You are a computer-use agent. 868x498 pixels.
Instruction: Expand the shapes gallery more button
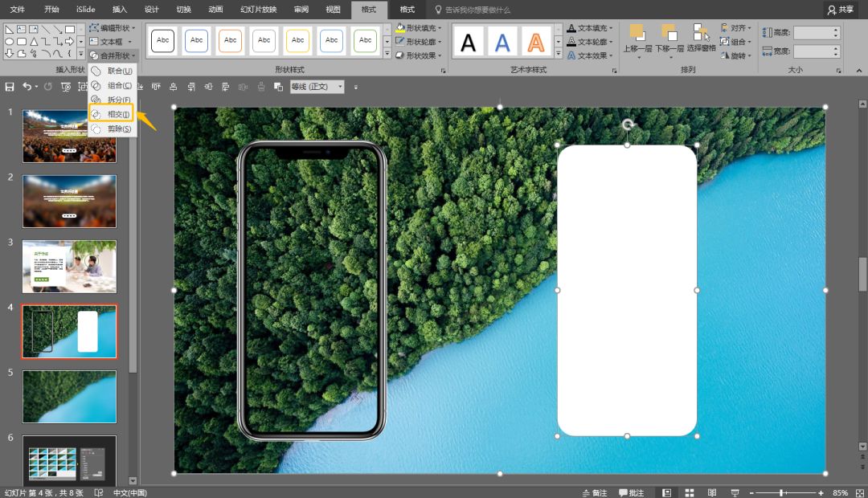(81, 55)
